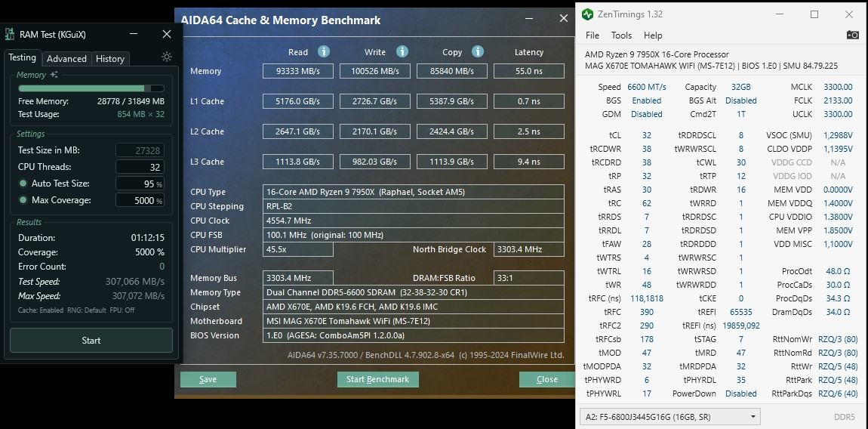The height and width of the screenshot is (429, 868).
Task: Click the ProcOdt value 48.0 Ω
Action: (x=838, y=271)
